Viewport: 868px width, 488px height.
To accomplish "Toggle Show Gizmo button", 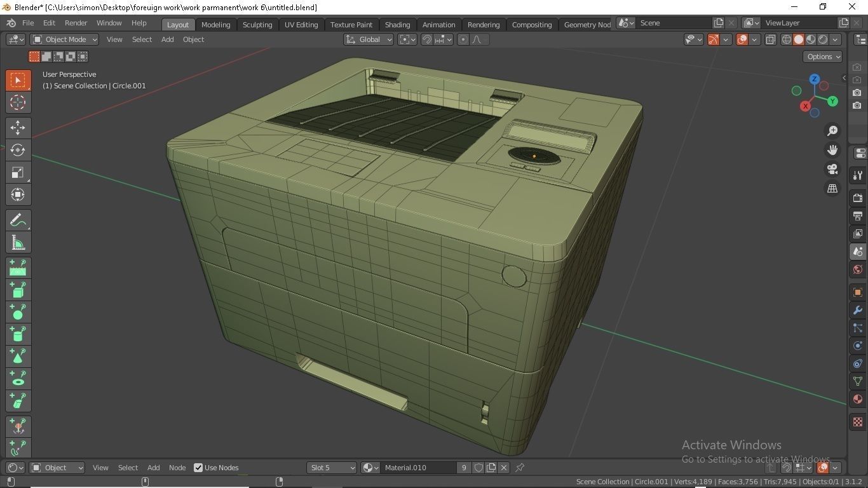I will click(x=714, y=39).
